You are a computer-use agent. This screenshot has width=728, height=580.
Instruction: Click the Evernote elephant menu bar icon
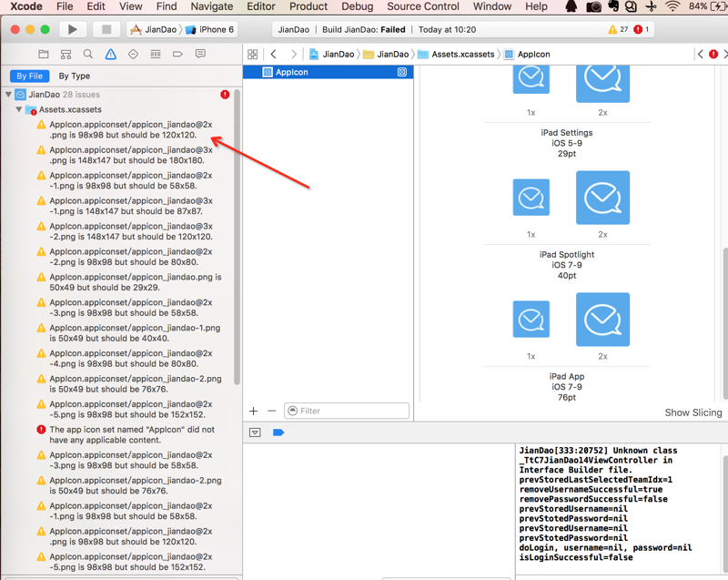pyautogui.click(x=612, y=6)
